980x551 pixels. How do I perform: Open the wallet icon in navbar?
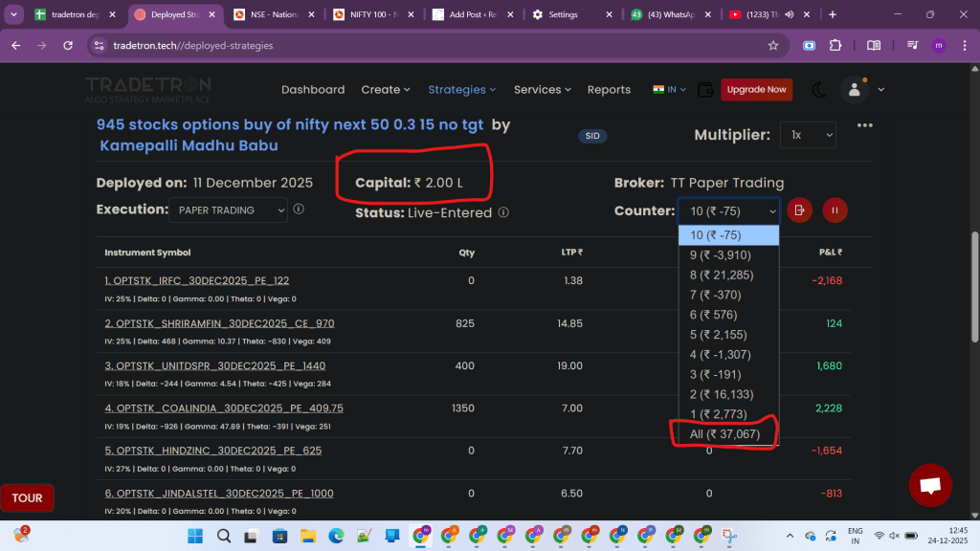(706, 90)
